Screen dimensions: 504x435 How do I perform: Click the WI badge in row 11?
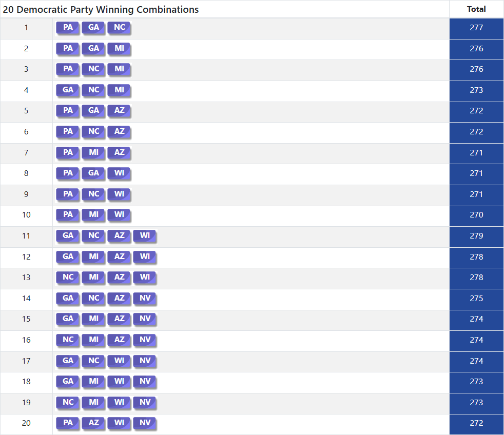click(x=145, y=235)
